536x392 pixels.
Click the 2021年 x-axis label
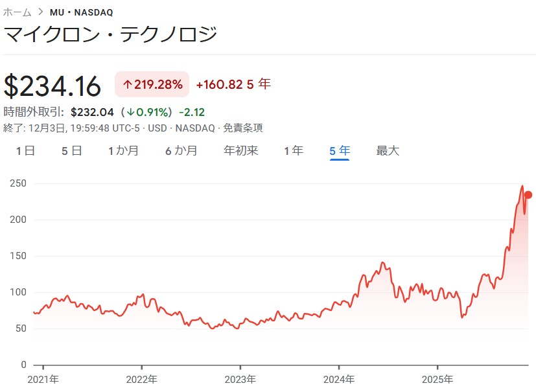pyautogui.click(x=43, y=379)
